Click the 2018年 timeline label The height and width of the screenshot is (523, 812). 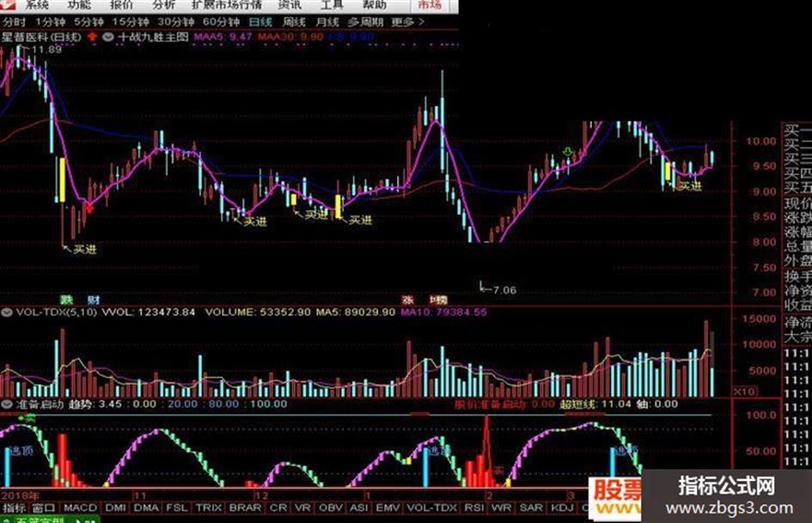(x=21, y=496)
